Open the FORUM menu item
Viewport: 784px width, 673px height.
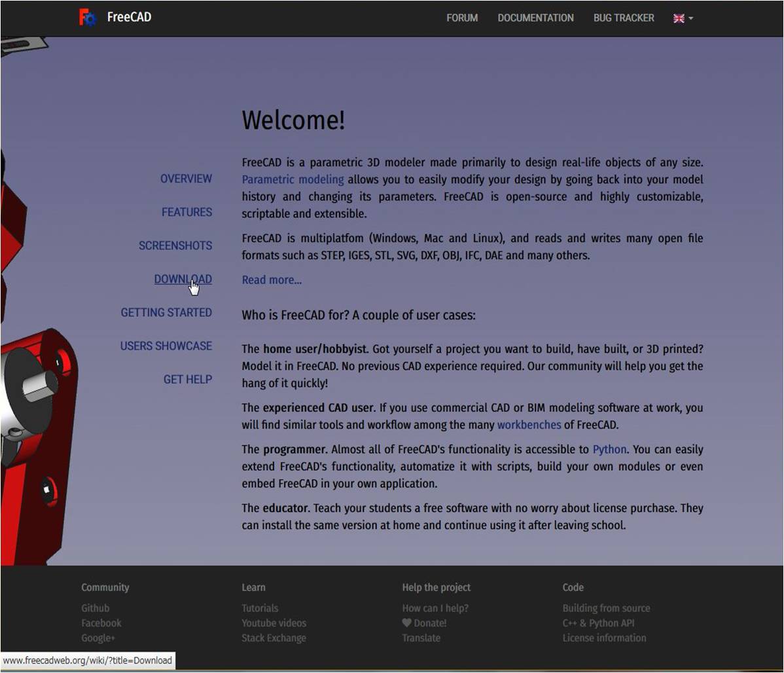coord(462,18)
